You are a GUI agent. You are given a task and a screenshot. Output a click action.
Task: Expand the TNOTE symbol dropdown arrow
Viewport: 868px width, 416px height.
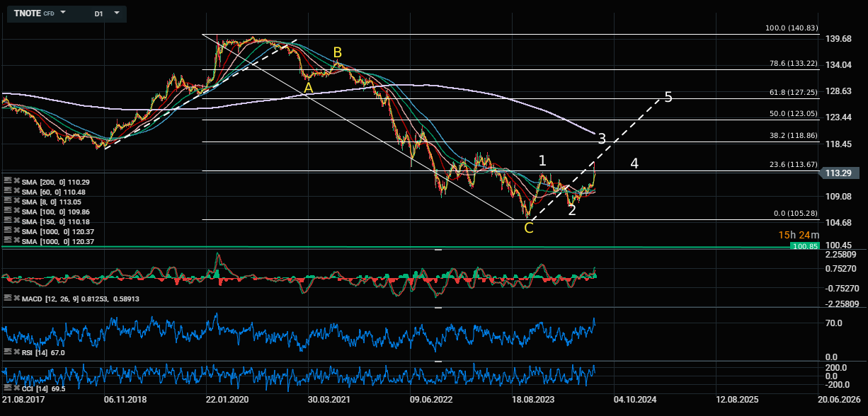63,13
